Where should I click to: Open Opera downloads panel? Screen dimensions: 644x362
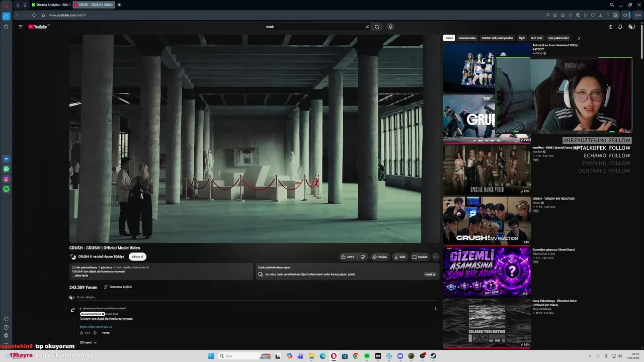click(x=600, y=15)
